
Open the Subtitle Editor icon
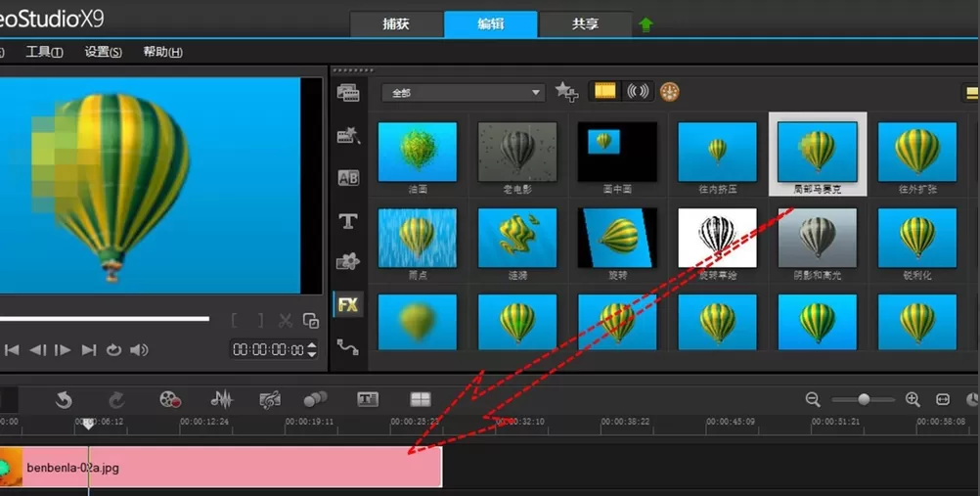(x=368, y=399)
